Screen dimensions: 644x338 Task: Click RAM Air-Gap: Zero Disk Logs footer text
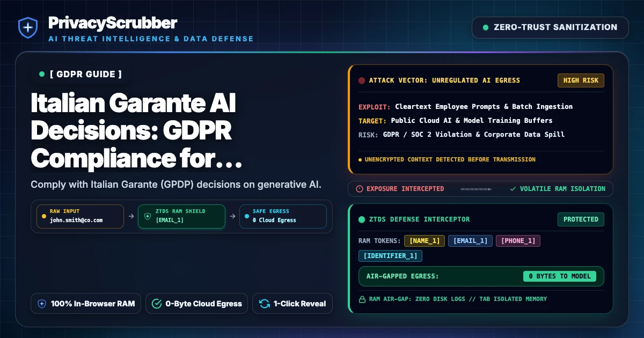coord(458,299)
